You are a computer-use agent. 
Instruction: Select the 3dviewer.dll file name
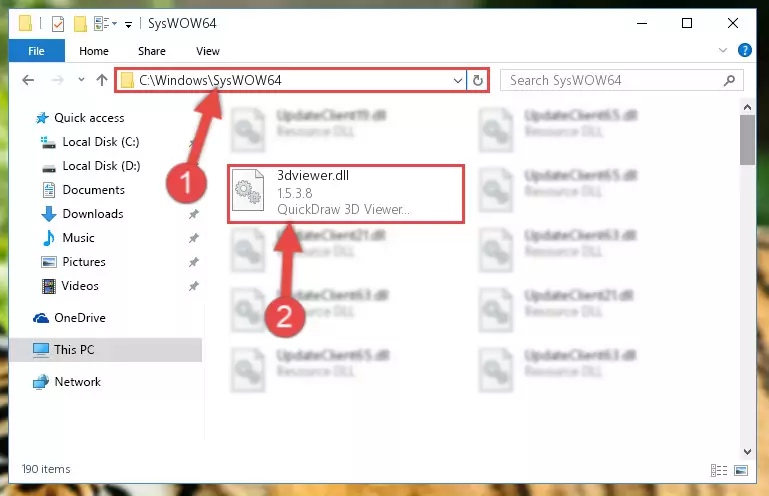click(313, 176)
